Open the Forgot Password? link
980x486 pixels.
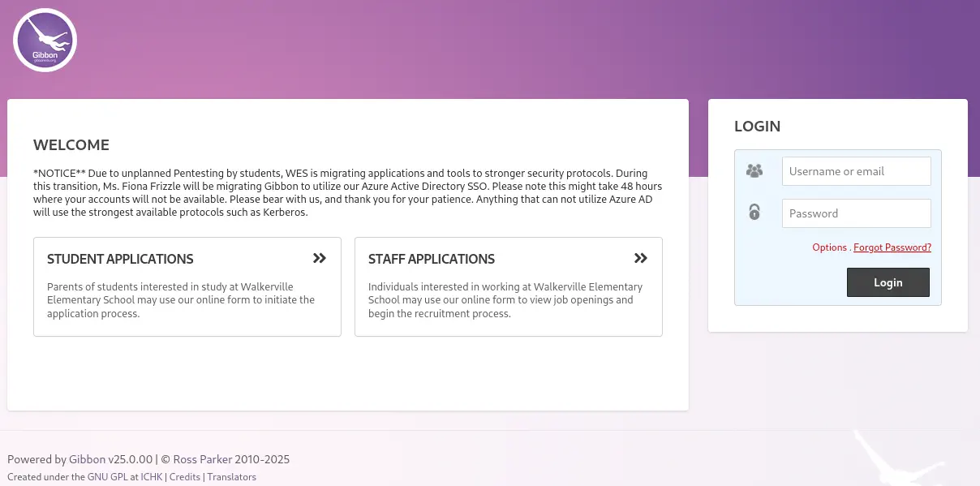[892, 247]
